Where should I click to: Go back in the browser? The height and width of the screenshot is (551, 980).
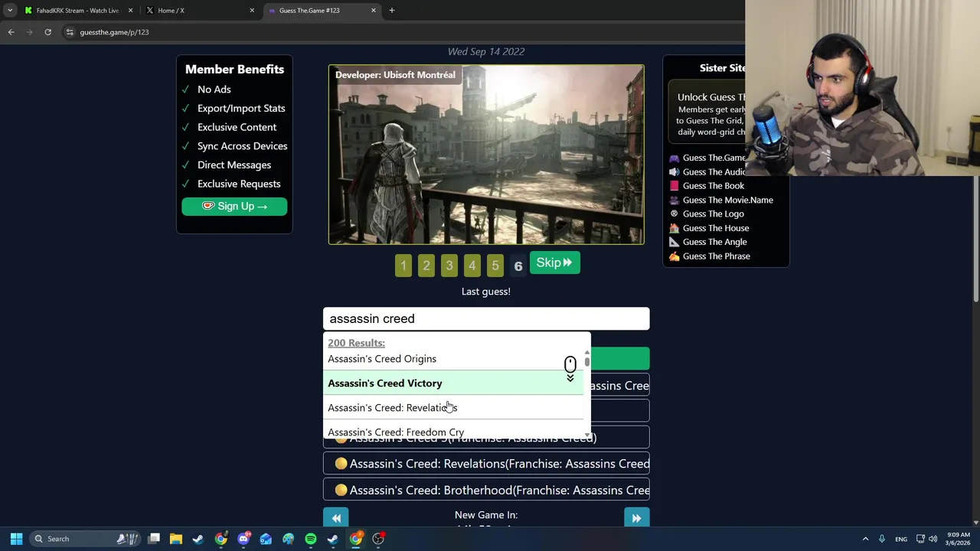[11, 32]
